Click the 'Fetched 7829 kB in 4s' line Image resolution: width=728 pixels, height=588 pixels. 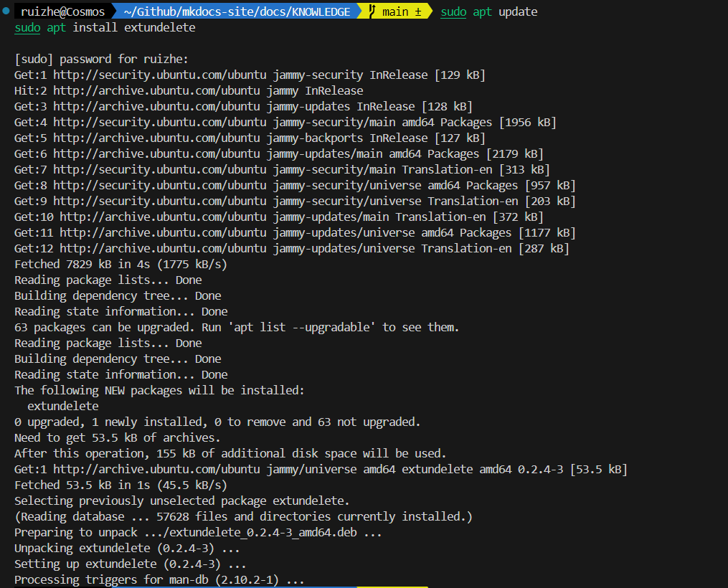coord(120,264)
